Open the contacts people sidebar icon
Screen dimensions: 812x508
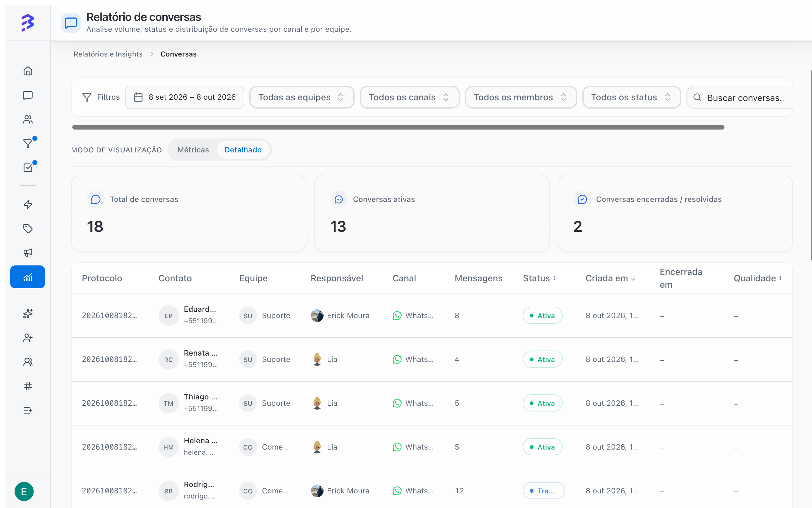pos(28,119)
